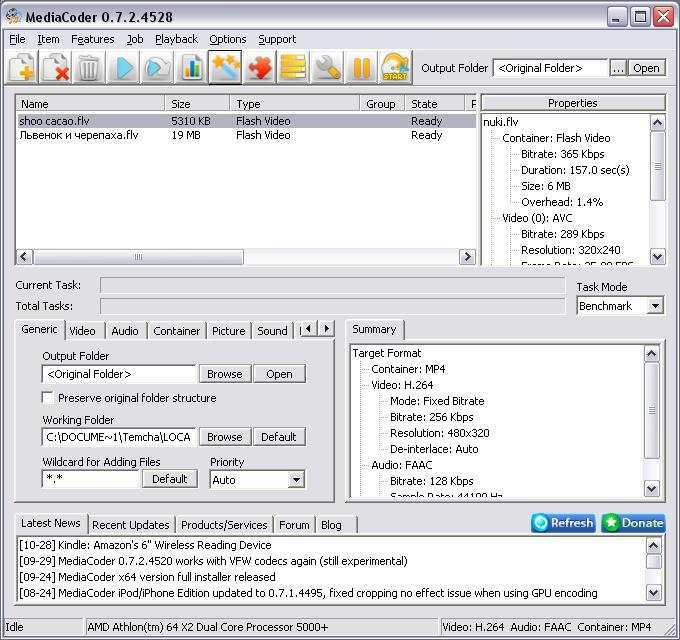Click the Preview playback icon
Screen dimensions: 680x640
[x=157, y=67]
